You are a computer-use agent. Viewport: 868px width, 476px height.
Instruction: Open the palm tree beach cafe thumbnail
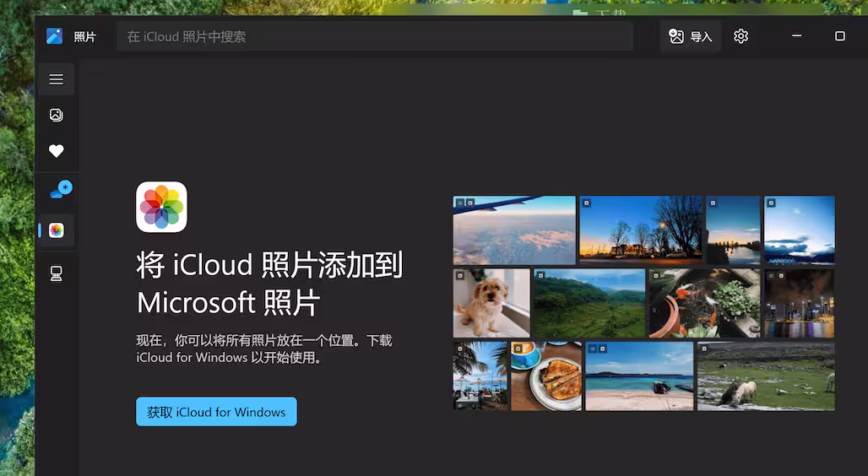pyautogui.click(x=480, y=376)
